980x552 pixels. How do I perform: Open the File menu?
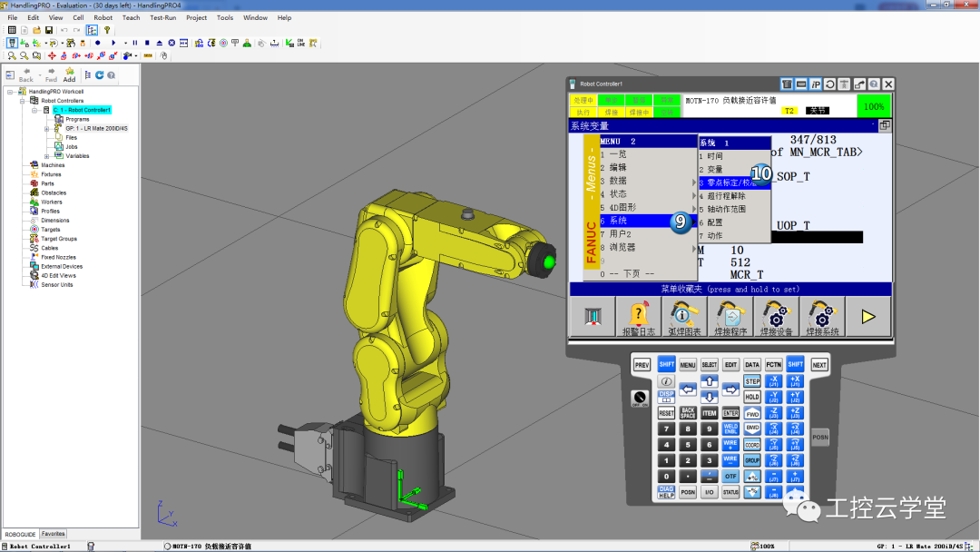(x=12, y=17)
